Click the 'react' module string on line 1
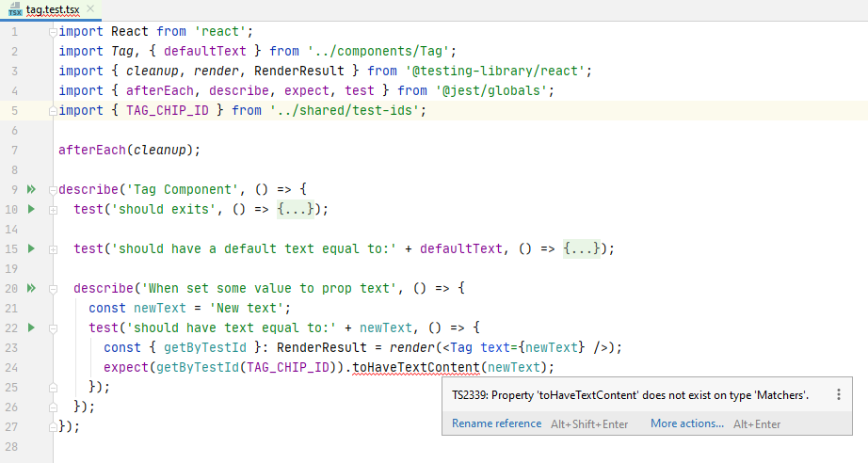This screenshot has height=463, width=868. point(219,32)
